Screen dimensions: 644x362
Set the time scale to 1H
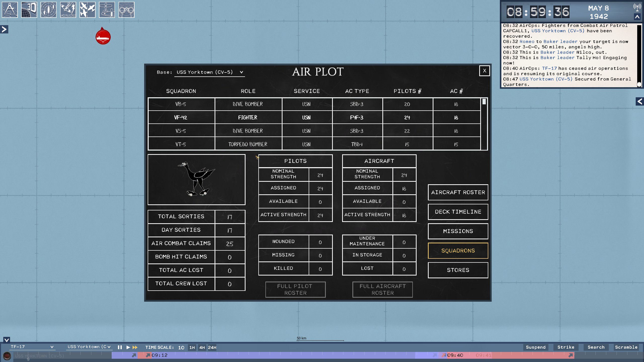[192, 347]
